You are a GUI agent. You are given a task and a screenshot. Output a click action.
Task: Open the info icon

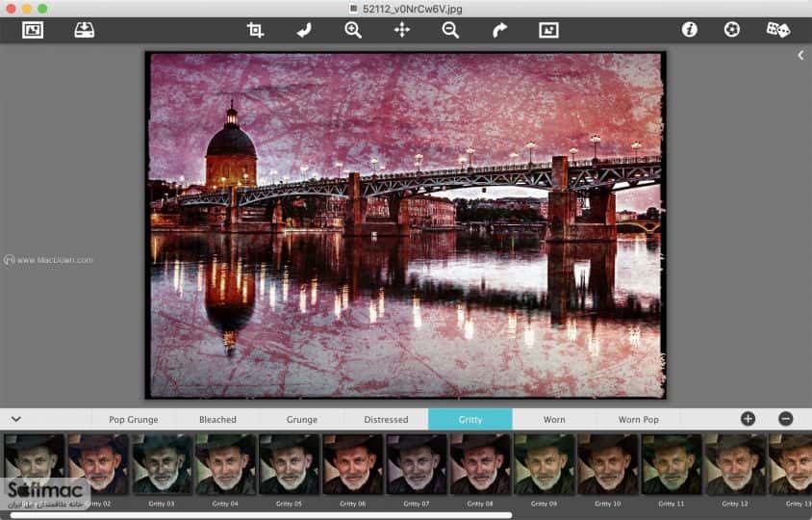point(689,30)
